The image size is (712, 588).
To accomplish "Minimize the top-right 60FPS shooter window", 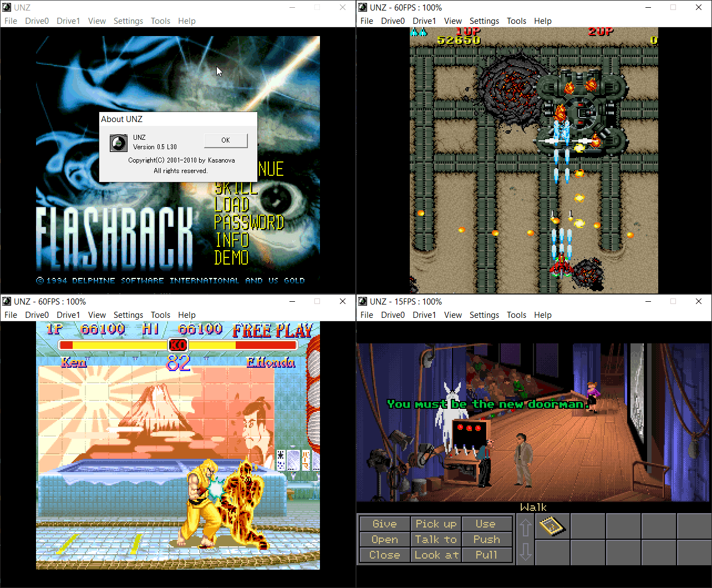I will (647, 7).
